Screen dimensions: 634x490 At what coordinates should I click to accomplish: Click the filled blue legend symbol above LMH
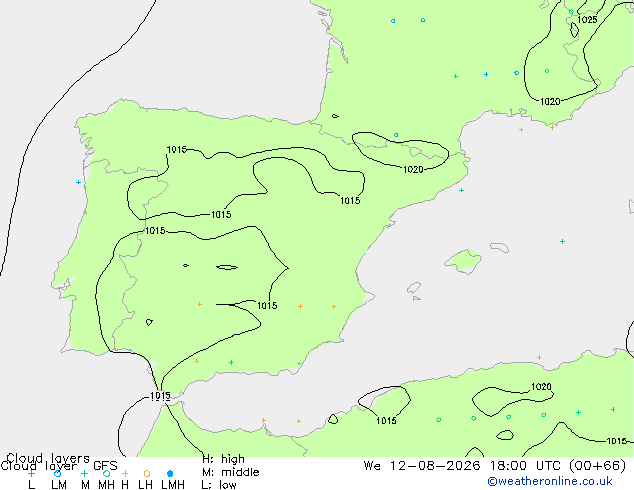(170, 473)
